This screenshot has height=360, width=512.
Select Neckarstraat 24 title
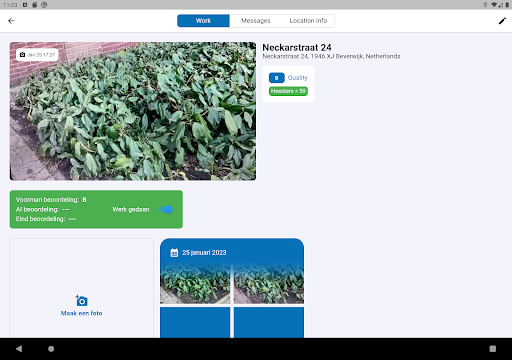pyautogui.click(x=297, y=48)
